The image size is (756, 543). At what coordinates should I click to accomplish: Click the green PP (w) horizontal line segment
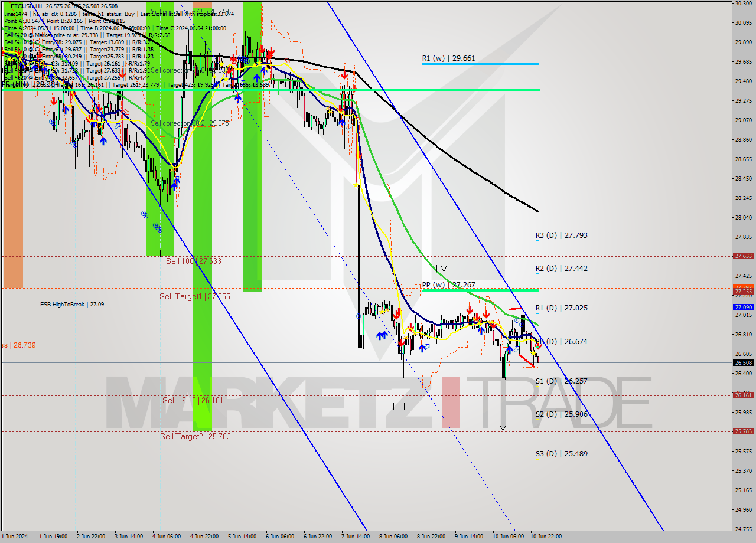[x=480, y=290]
